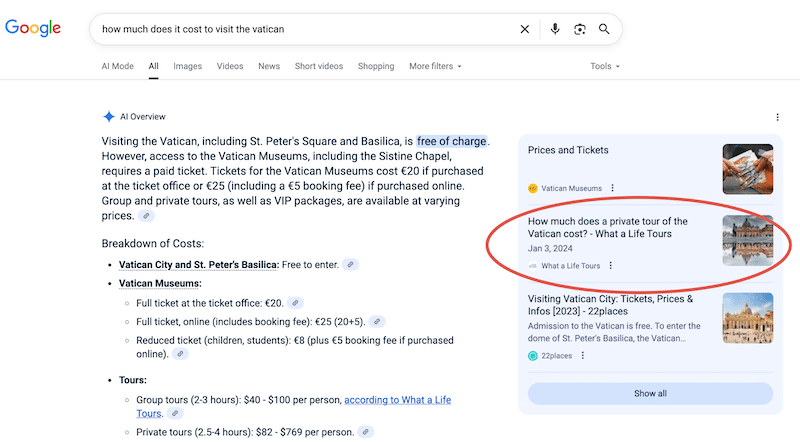The width and height of the screenshot is (800, 442).
Task: Click link icon after Reduced ticket 'online)'
Action: tap(180, 354)
